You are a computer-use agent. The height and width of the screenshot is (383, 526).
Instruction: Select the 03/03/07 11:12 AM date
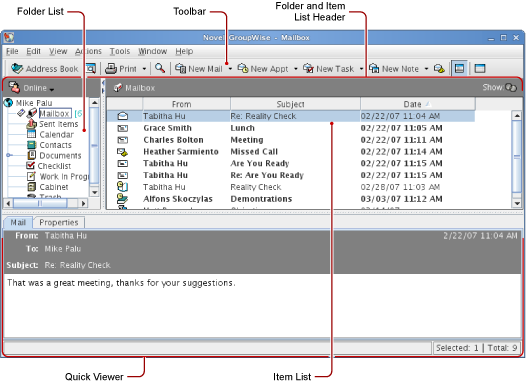coord(401,199)
